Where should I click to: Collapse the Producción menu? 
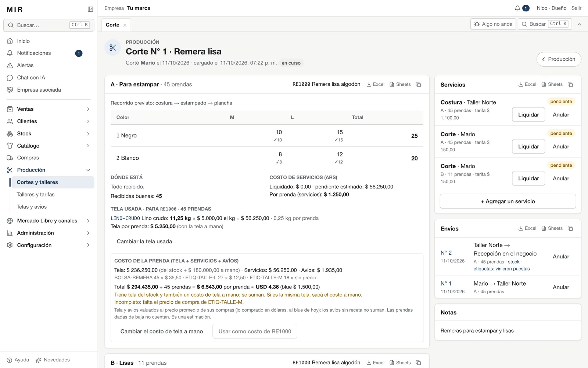[49, 170]
